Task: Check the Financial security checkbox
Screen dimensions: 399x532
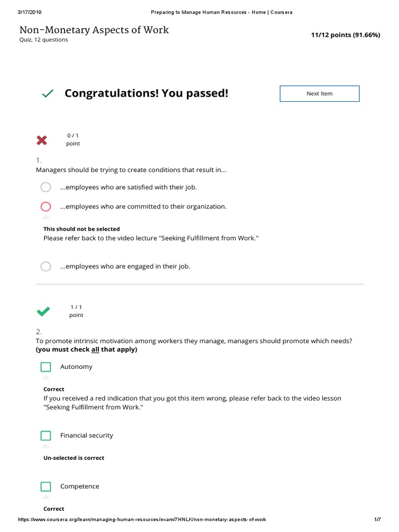Action: [46, 435]
